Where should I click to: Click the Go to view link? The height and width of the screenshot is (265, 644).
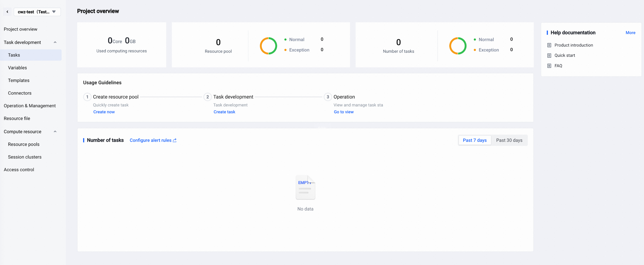343,112
